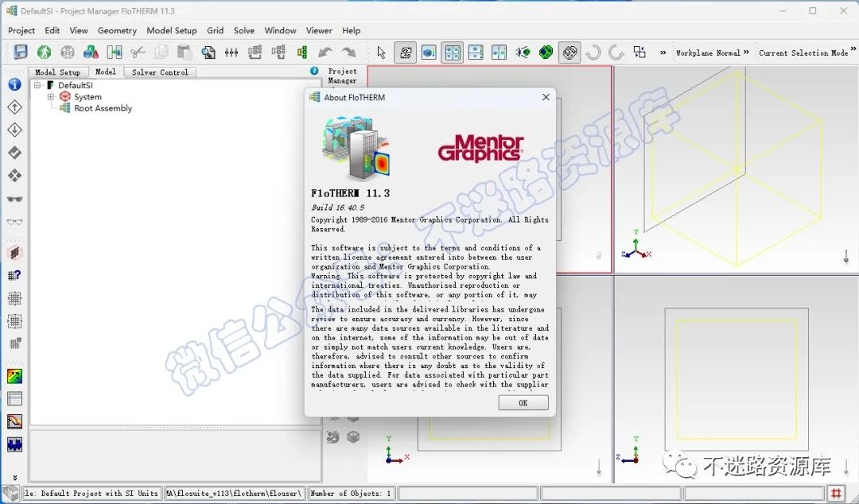Click the Save floppy disk icon
The width and height of the screenshot is (859, 504).
(20, 52)
